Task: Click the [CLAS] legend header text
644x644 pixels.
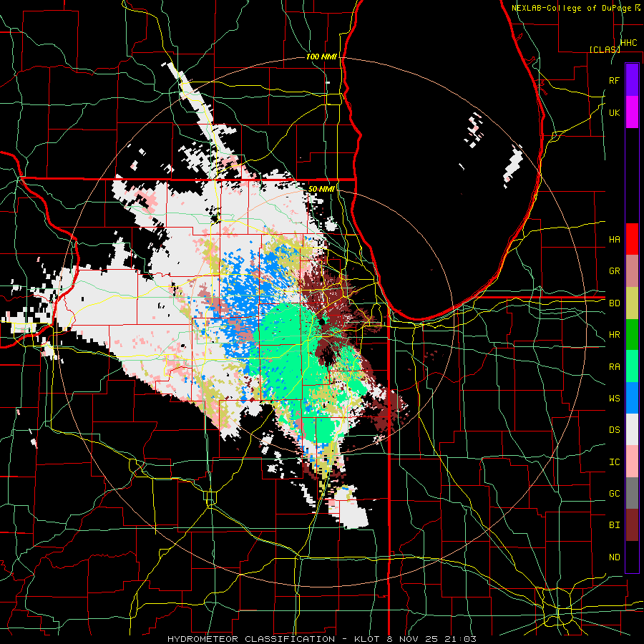Action: pyautogui.click(x=605, y=49)
